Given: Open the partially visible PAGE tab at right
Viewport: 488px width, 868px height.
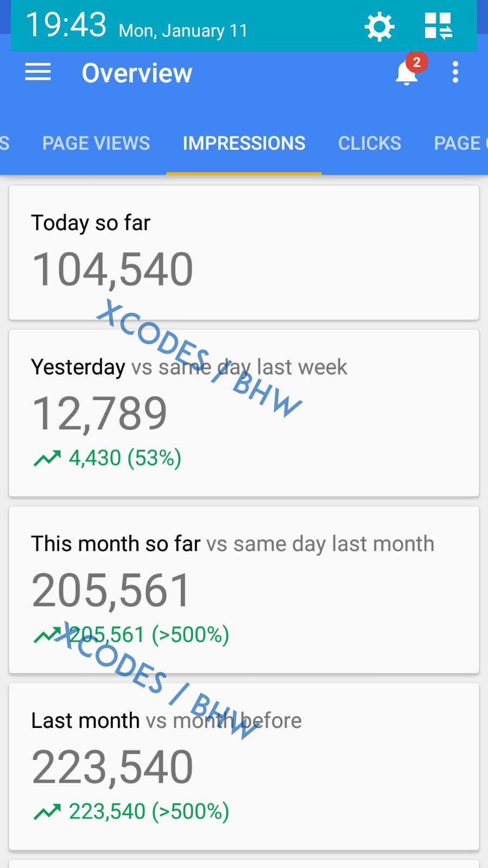Looking at the screenshot, I should pos(460,143).
